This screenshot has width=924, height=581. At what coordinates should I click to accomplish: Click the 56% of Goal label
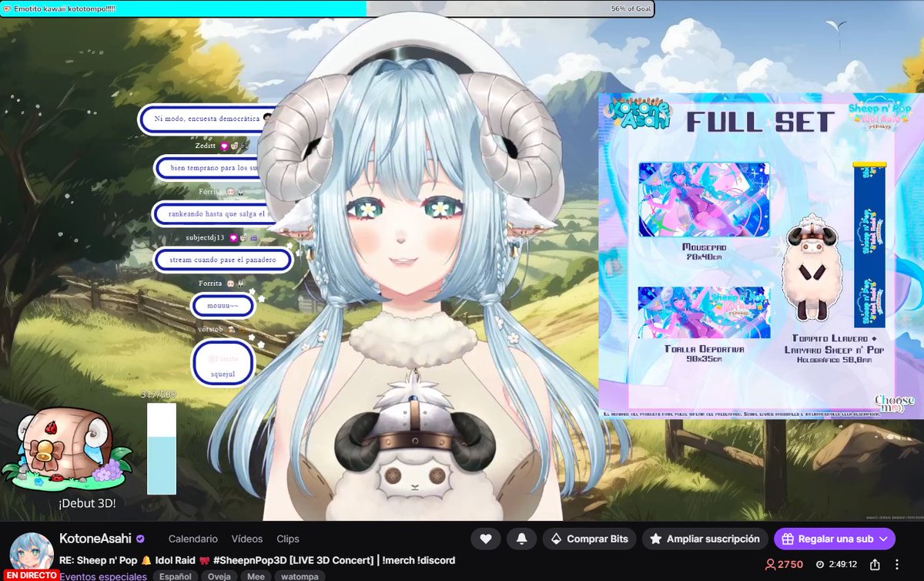point(631,8)
